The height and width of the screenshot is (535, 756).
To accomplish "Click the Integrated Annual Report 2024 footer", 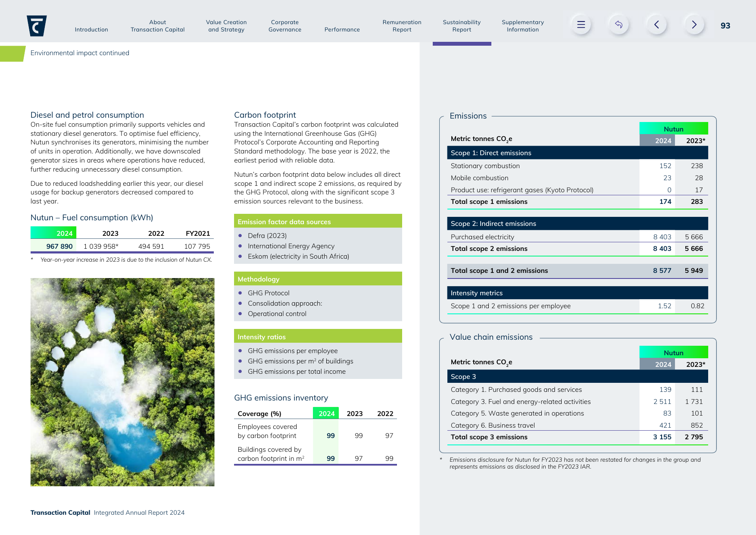I will pyautogui.click(x=139, y=513).
